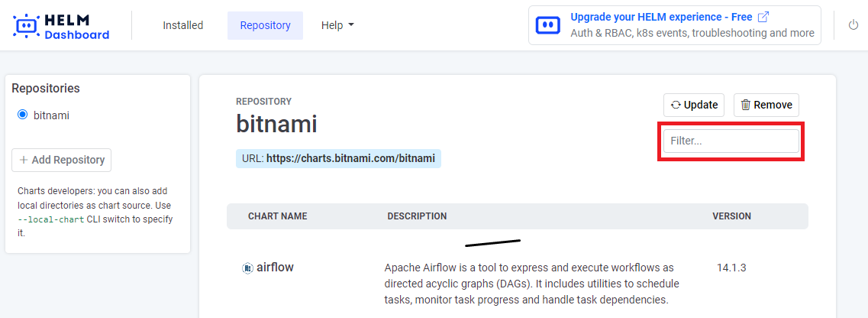Viewport: 868px width, 318px height.
Task: Click airflow version 14.1.3
Action: [x=731, y=268]
